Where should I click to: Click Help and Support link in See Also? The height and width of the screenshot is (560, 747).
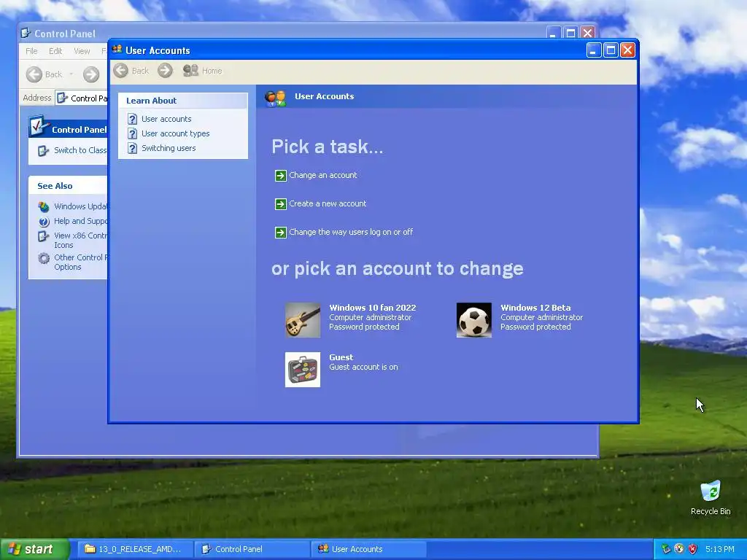pos(80,221)
